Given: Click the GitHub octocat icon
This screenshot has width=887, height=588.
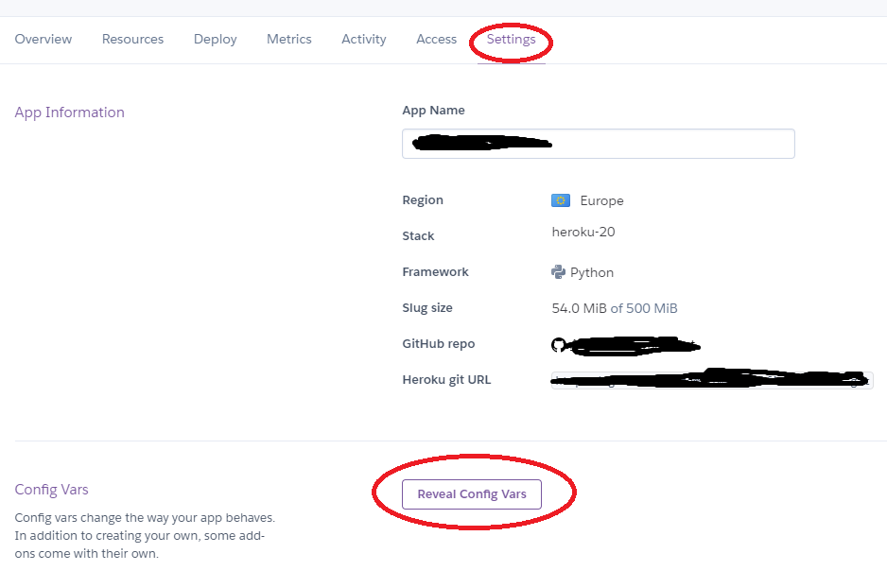Looking at the screenshot, I should [558, 345].
